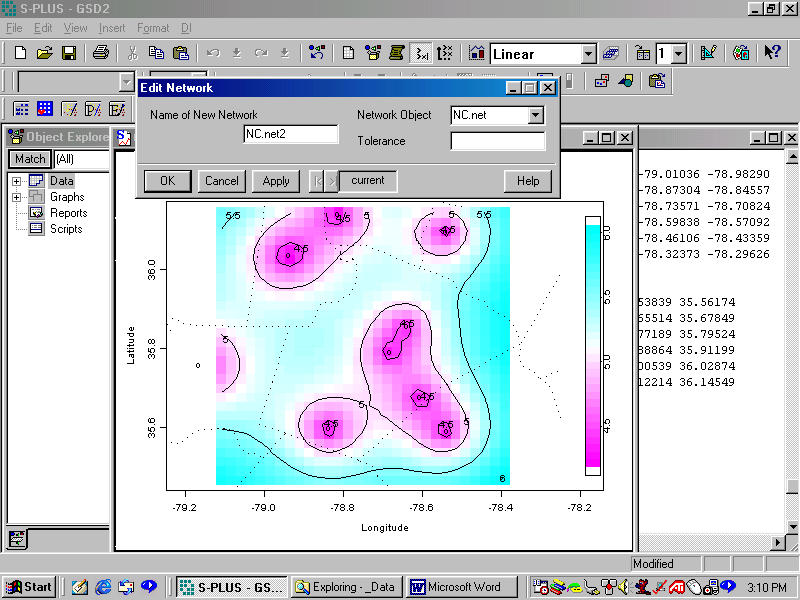
Task: Open the Linear fit type dropdown
Action: point(587,54)
